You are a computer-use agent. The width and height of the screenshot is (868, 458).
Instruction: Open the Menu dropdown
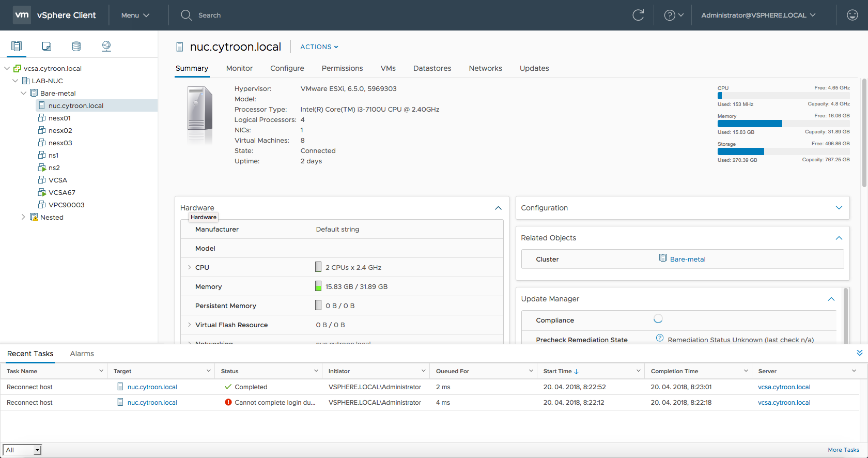(x=135, y=15)
